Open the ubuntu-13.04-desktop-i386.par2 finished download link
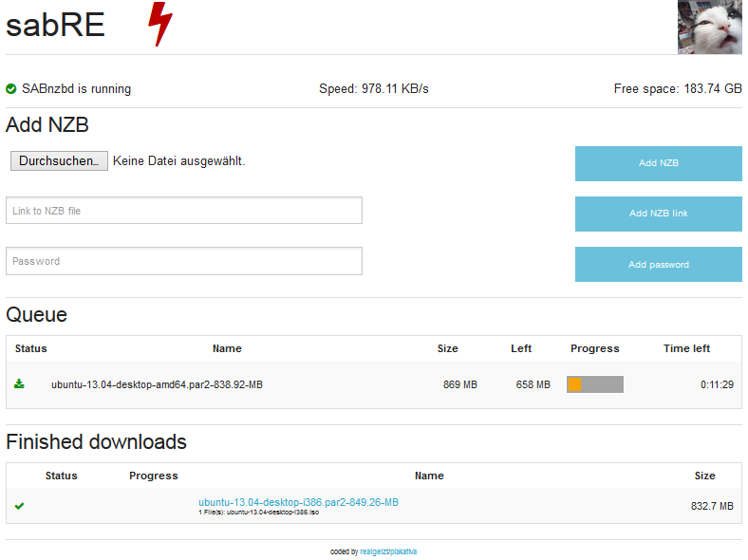 tap(299, 502)
